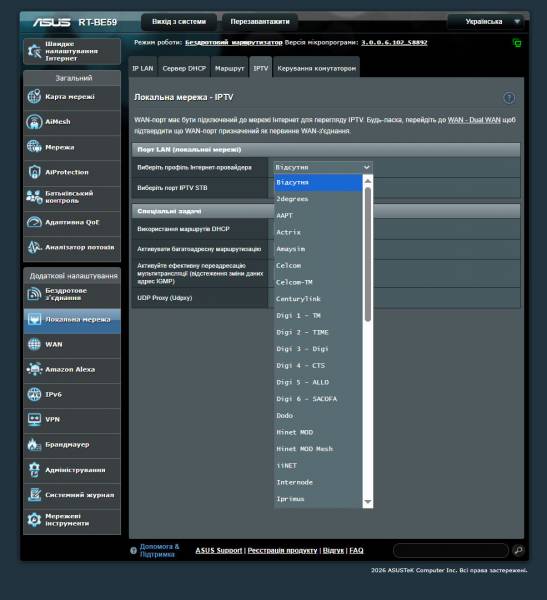Open the Бездротовий маршрутизатор mode link

click(233, 42)
